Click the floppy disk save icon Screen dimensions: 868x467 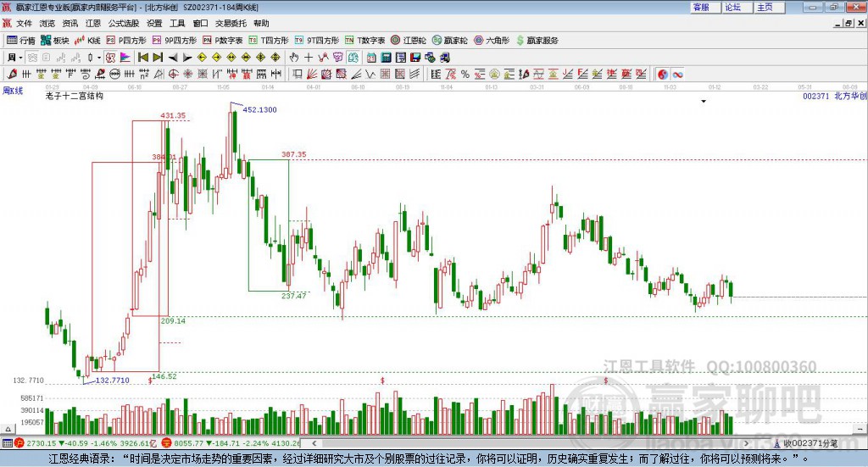415,58
